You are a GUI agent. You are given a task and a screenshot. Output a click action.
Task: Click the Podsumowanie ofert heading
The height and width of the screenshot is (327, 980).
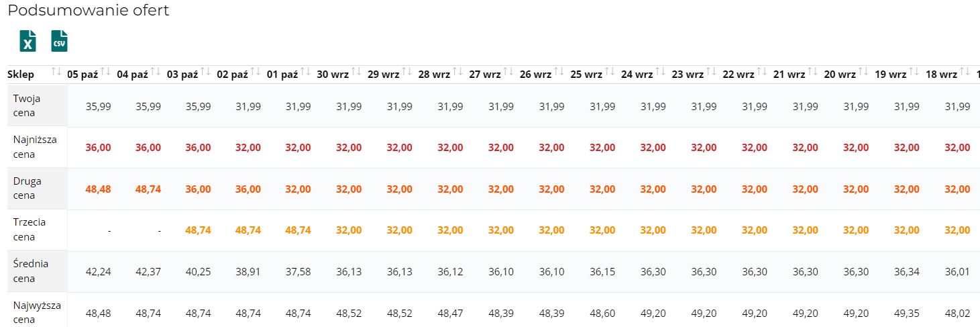click(x=88, y=11)
